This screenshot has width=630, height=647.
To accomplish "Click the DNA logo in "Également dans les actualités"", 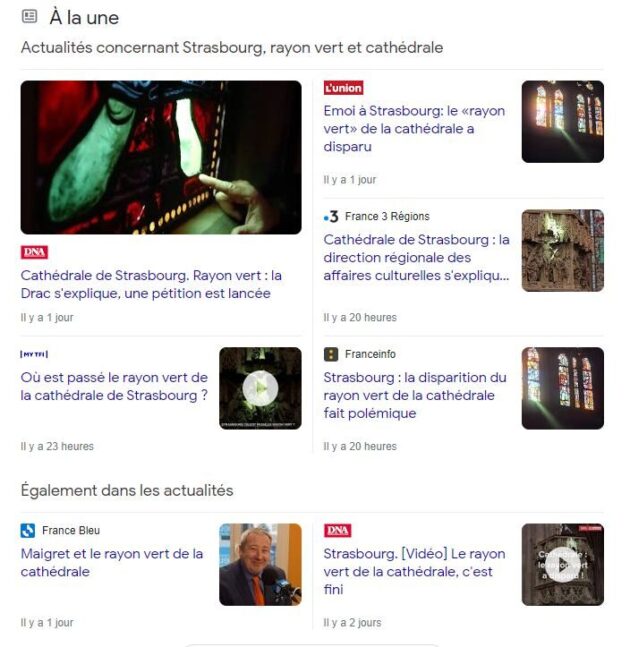I will coord(337,530).
